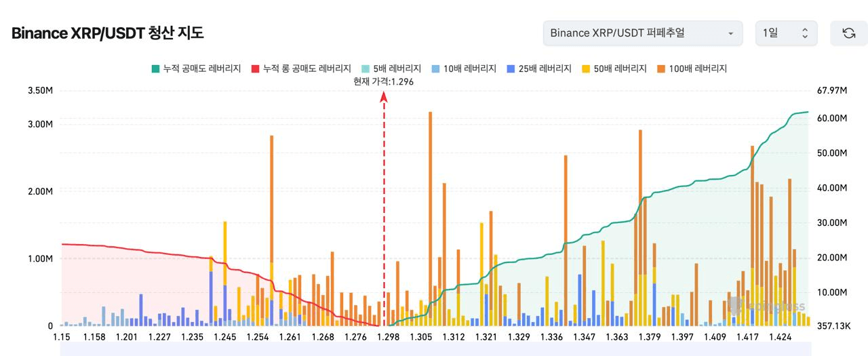The image size is (868, 356).
Task: Click the 1.00M left axis label
Action: (x=40, y=258)
